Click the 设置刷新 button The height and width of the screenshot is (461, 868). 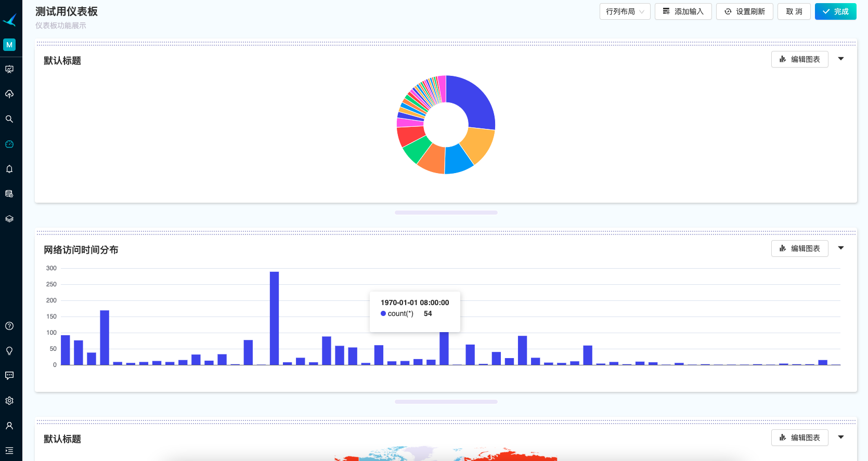[x=744, y=11]
